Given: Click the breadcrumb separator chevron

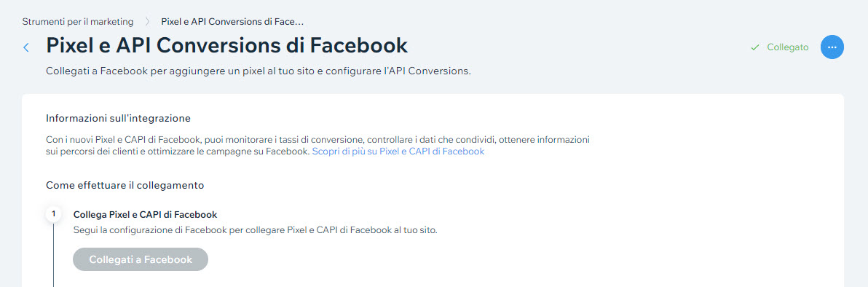Looking at the screenshot, I should [147, 22].
